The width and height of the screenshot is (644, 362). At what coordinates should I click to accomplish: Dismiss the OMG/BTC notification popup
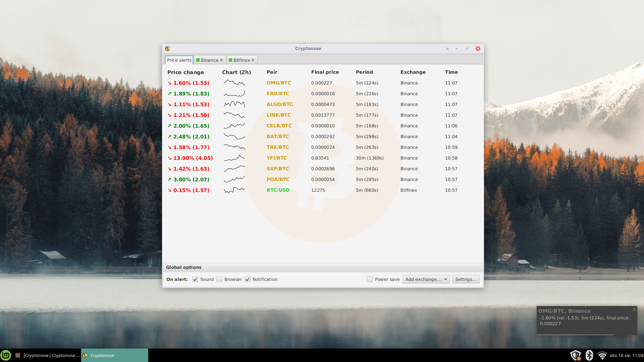634,309
